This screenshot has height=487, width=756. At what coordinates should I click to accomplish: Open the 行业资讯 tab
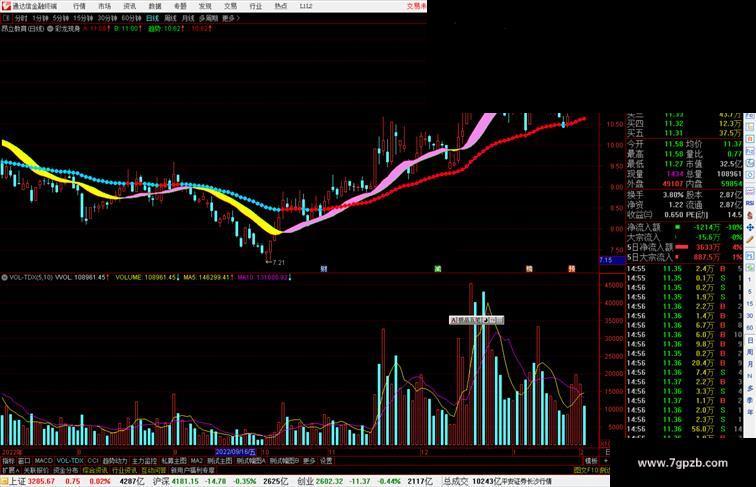pos(124,470)
